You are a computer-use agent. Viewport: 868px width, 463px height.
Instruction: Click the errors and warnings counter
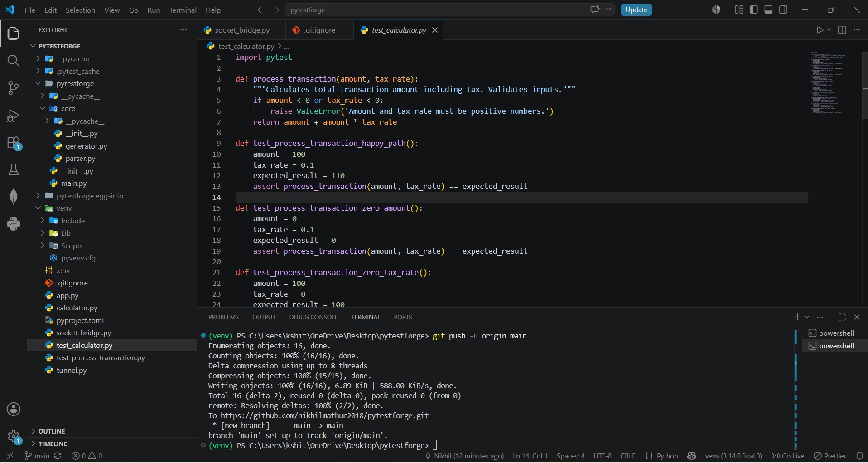87,456
